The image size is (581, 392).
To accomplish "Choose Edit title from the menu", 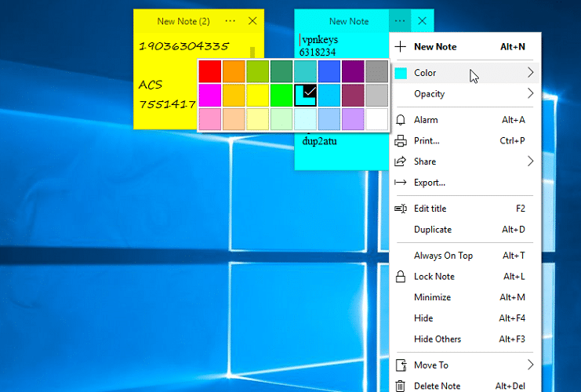I will [465, 209].
